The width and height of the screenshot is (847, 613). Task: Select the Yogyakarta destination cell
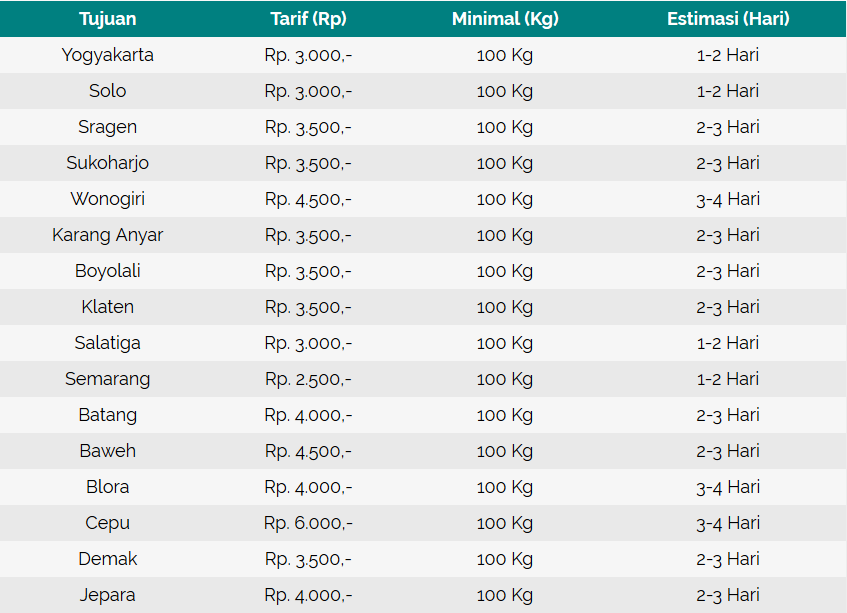click(108, 55)
